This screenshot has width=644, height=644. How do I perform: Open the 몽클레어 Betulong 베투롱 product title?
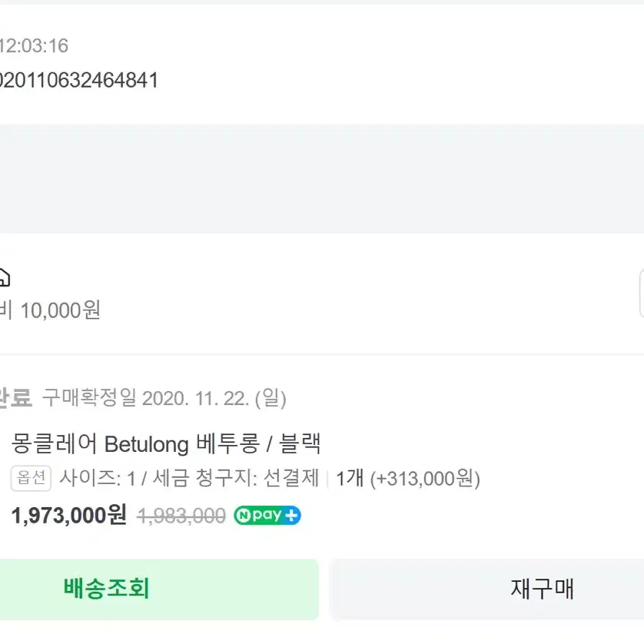(165, 443)
